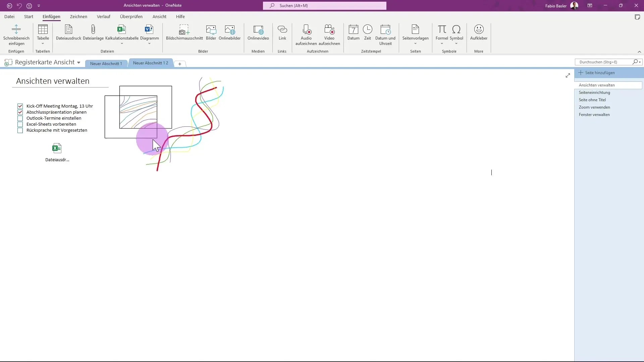
Task: Start Audio aufzeichnen recording
Action: 306,35
